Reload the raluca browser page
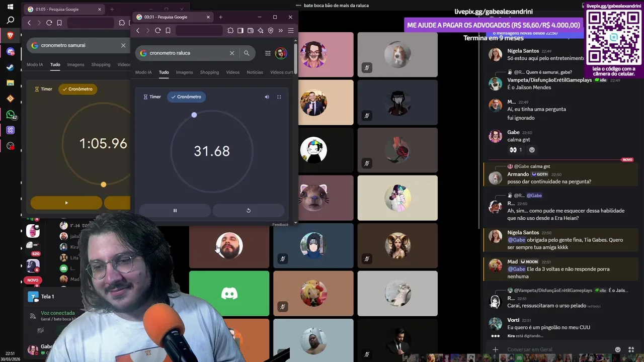The height and width of the screenshot is (362, 644). click(x=157, y=31)
